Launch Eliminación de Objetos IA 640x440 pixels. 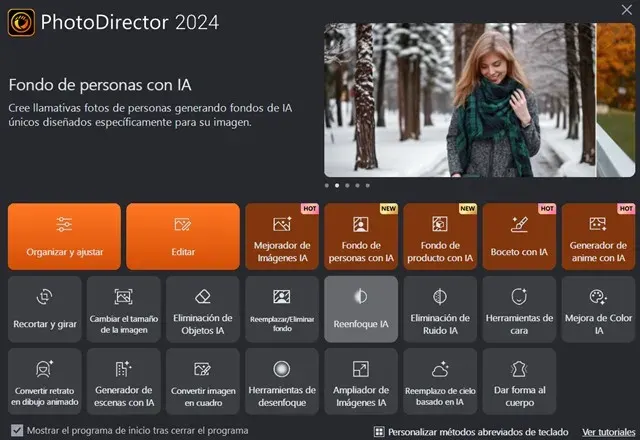203,309
